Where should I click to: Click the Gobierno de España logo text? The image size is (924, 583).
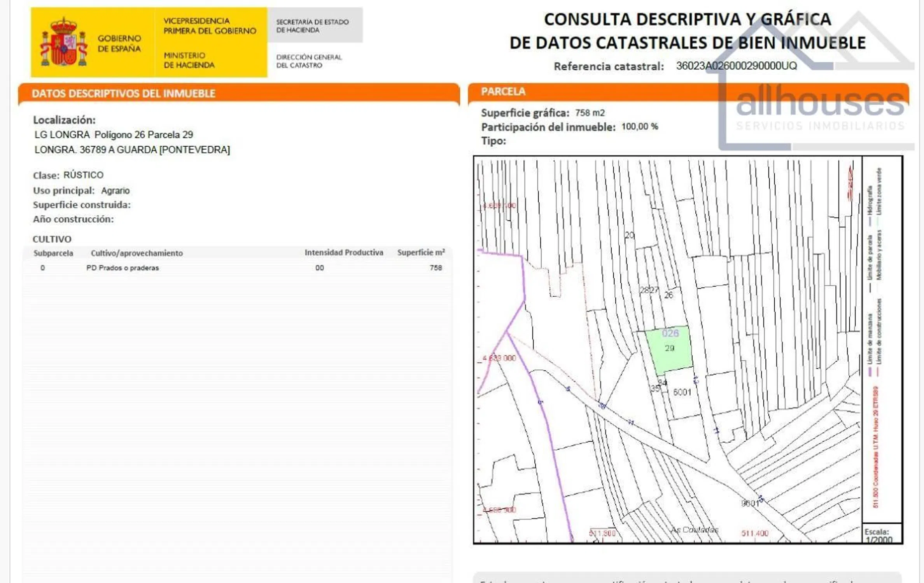[119, 44]
